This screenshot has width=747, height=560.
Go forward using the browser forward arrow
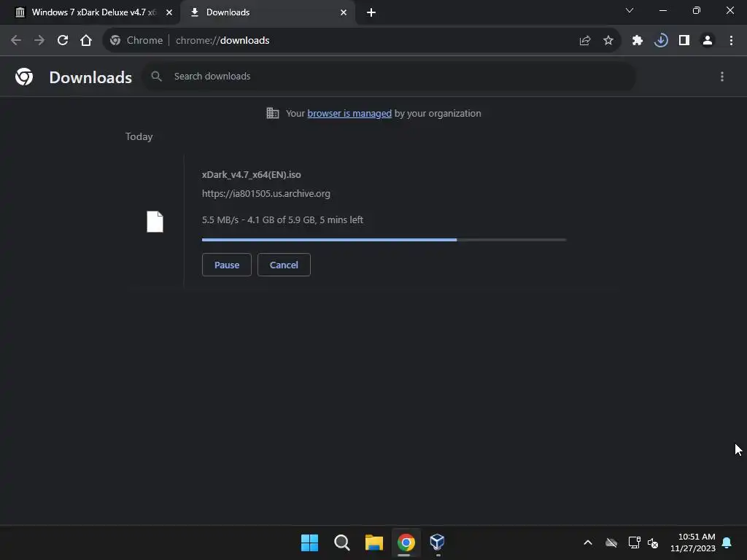click(39, 41)
